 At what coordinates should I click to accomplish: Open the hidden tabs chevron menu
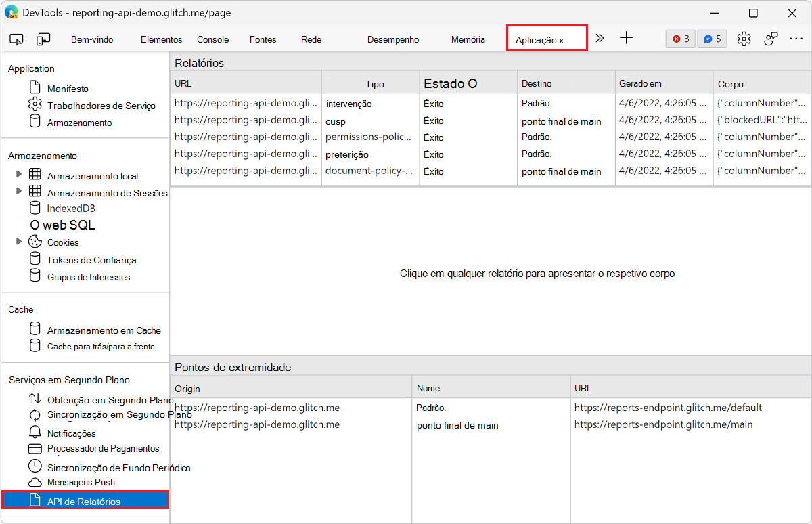pyautogui.click(x=600, y=39)
